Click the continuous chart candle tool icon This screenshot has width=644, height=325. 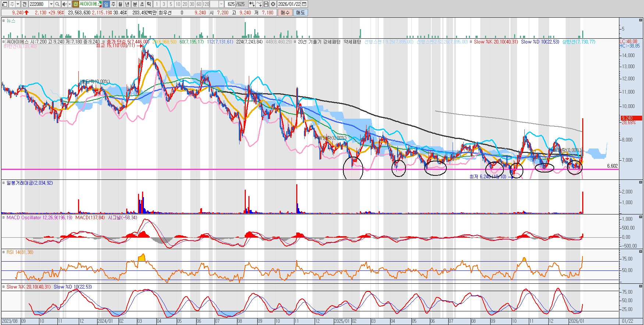pos(252,4)
